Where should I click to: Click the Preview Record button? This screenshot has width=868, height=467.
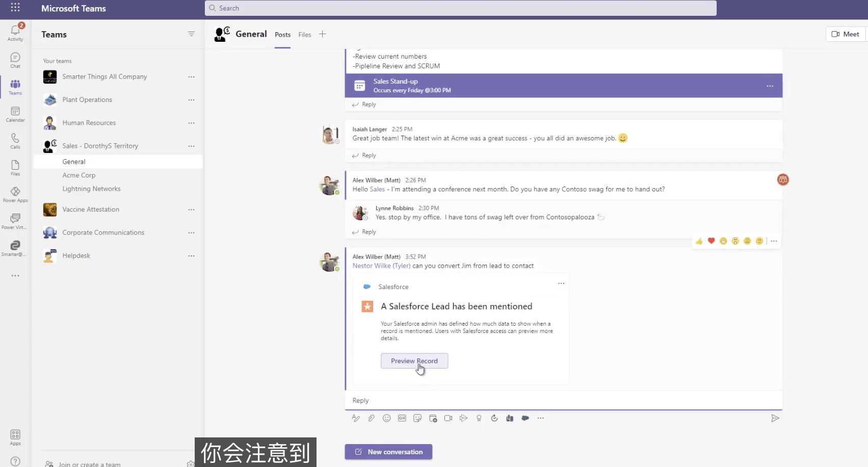tap(414, 361)
